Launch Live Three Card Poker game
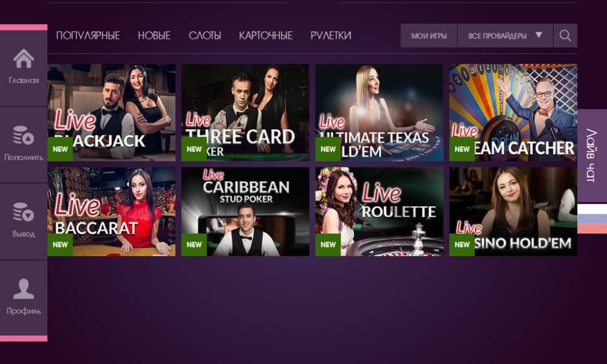 (x=245, y=113)
